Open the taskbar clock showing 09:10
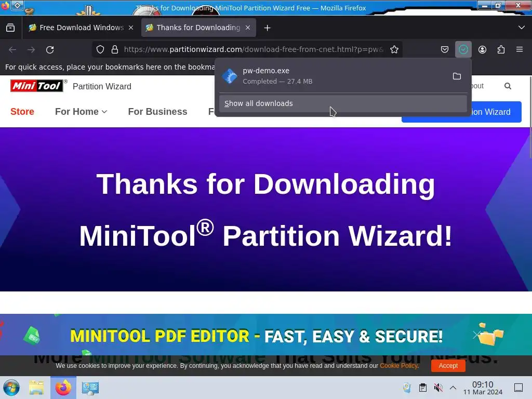The image size is (532, 399). (x=483, y=388)
